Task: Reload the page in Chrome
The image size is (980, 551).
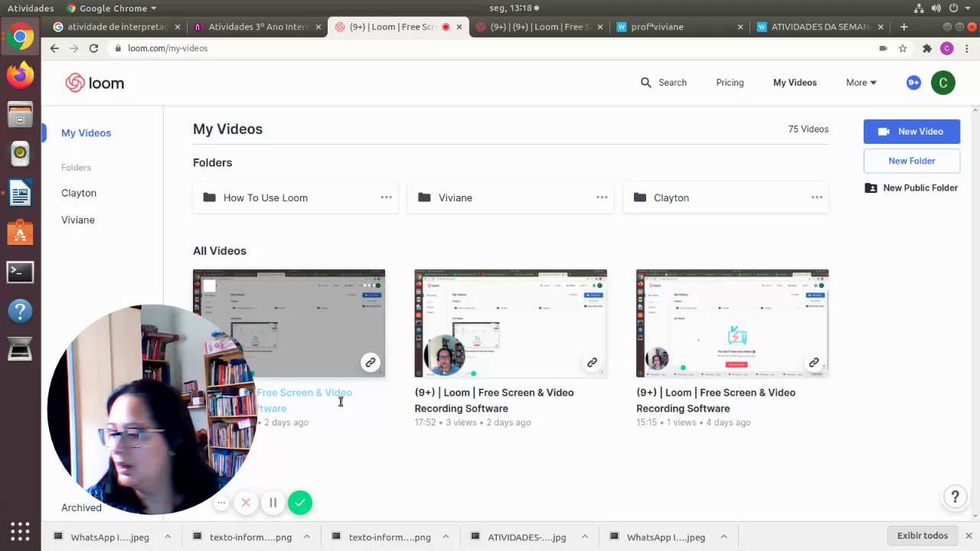Action: pyautogui.click(x=93, y=48)
